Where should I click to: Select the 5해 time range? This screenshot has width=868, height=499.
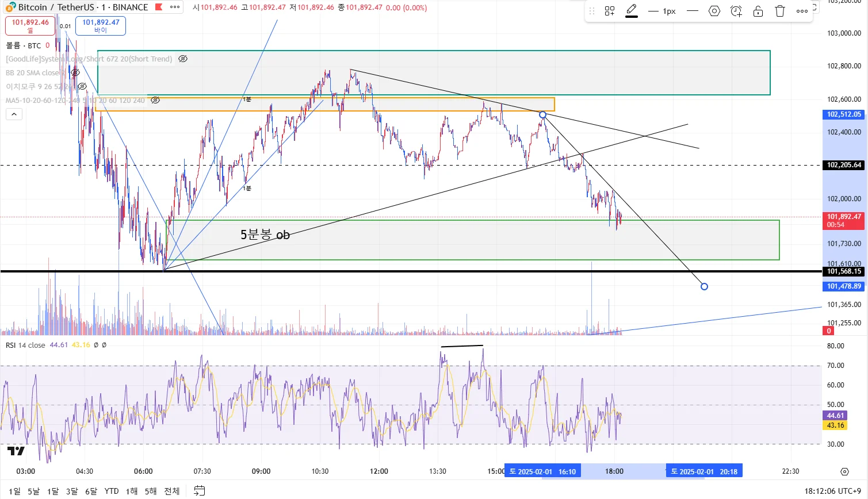coord(151,491)
